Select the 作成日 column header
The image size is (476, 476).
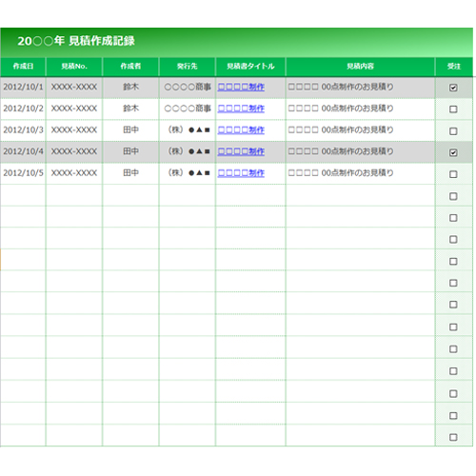[23, 67]
